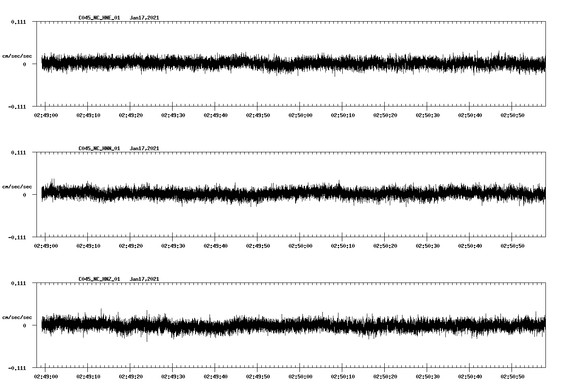Click the Jan17,2021 date on bottom plot
Viewport: 576px width, 392px height.
tap(145, 279)
